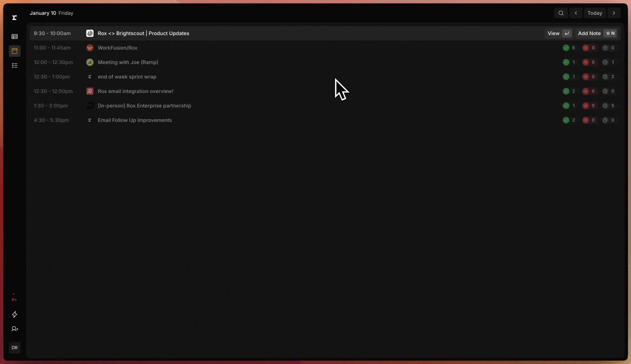
Task: Click declined count on Meeting with Joe row
Action: [x=589, y=62]
